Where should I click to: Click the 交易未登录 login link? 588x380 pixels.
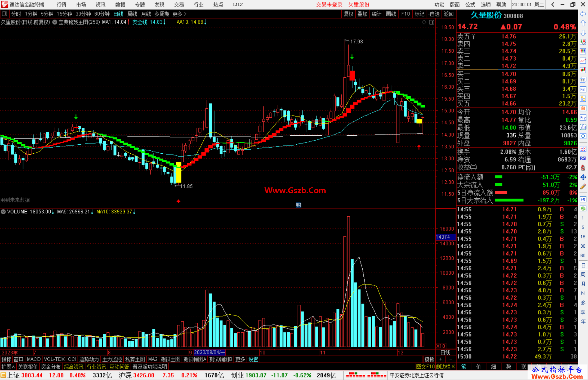329,4
